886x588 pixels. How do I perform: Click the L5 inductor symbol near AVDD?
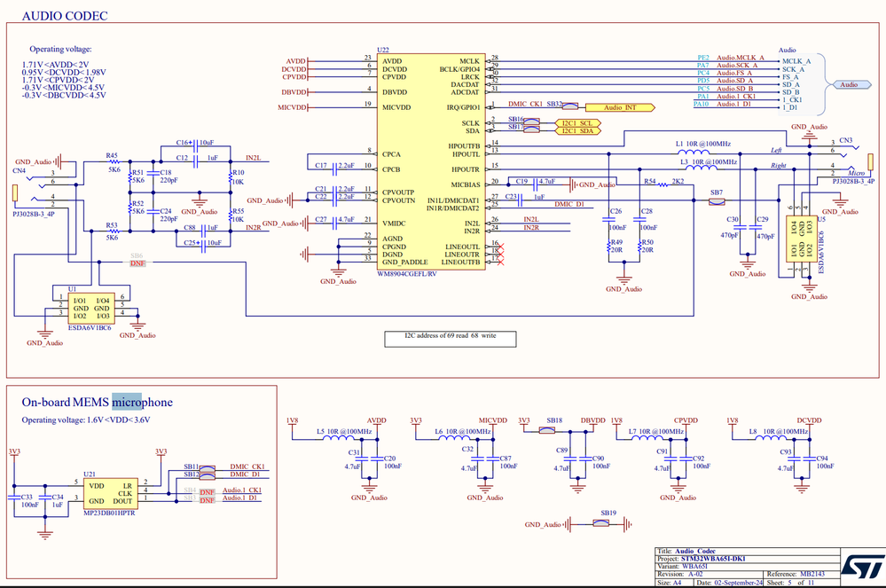point(339,437)
